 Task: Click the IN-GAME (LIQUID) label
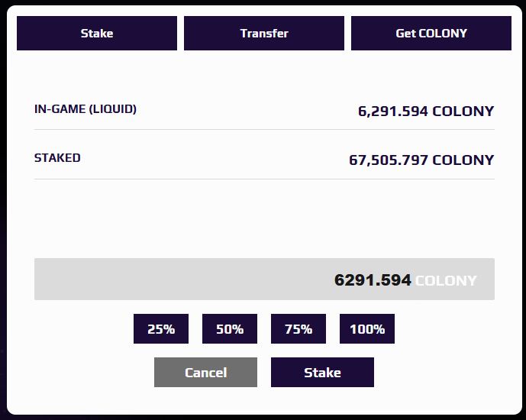[86, 109]
